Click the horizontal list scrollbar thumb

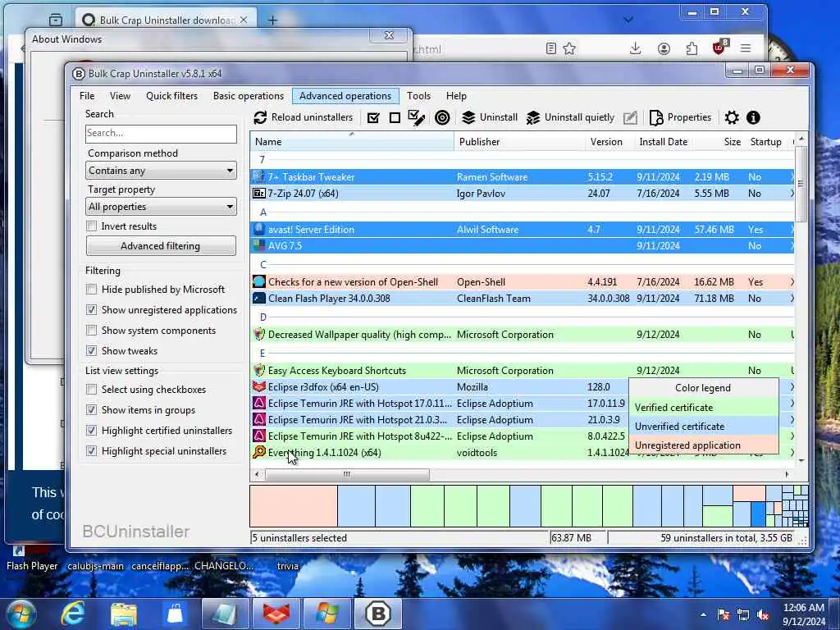tap(347, 474)
